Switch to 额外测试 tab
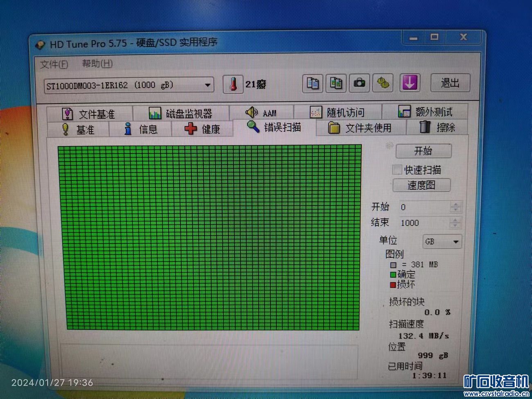532x399 pixels. [426, 111]
